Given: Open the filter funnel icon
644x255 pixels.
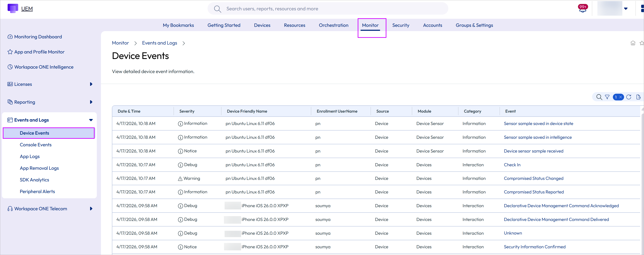Looking at the screenshot, I should pyautogui.click(x=607, y=97).
